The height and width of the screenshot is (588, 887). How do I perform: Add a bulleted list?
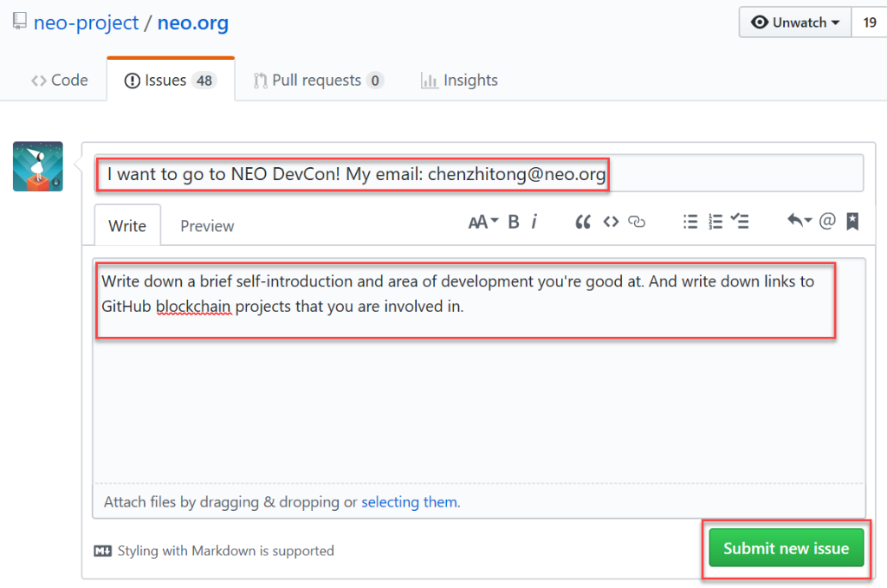pos(690,222)
